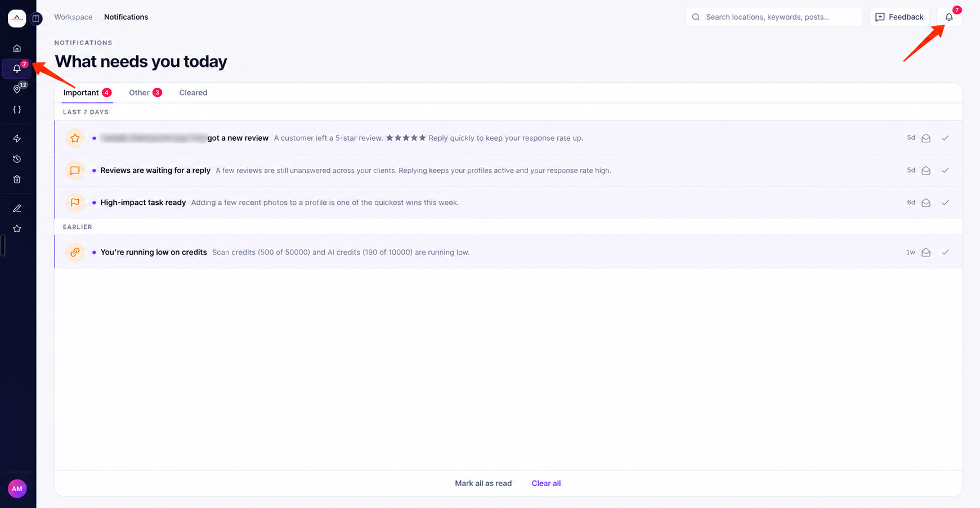Viewport: 980px width, 508px height.
Task: Open the pencil edit icon in sidebar
Action: (x=17, y=209)
